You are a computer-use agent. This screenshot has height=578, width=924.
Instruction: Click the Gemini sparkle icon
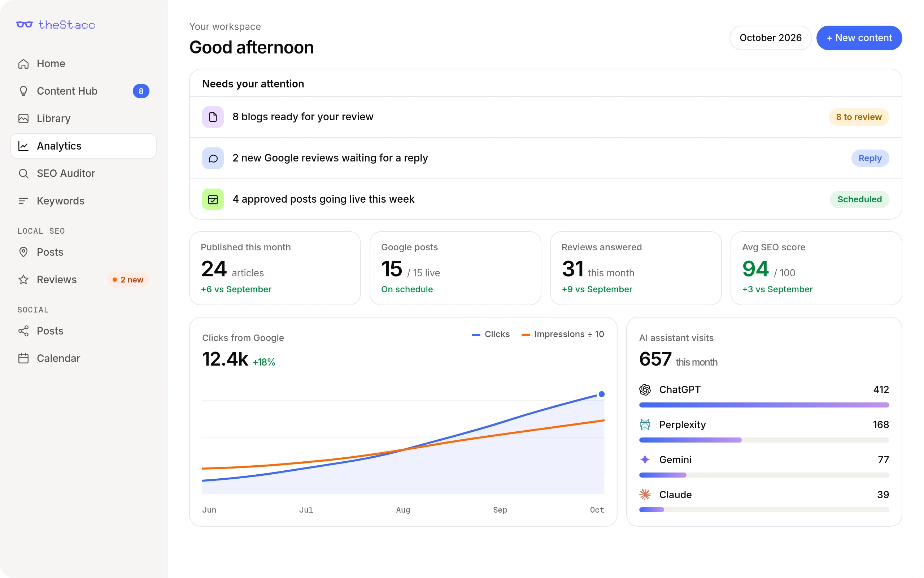pyautogui.click(x=645, y=460)
